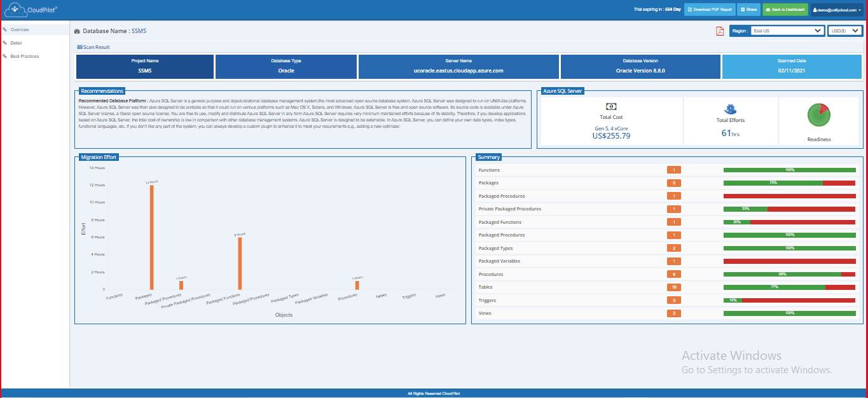868x398 pixels.
Task: Click the Packages count badge 5
Action: coord(674,183)
